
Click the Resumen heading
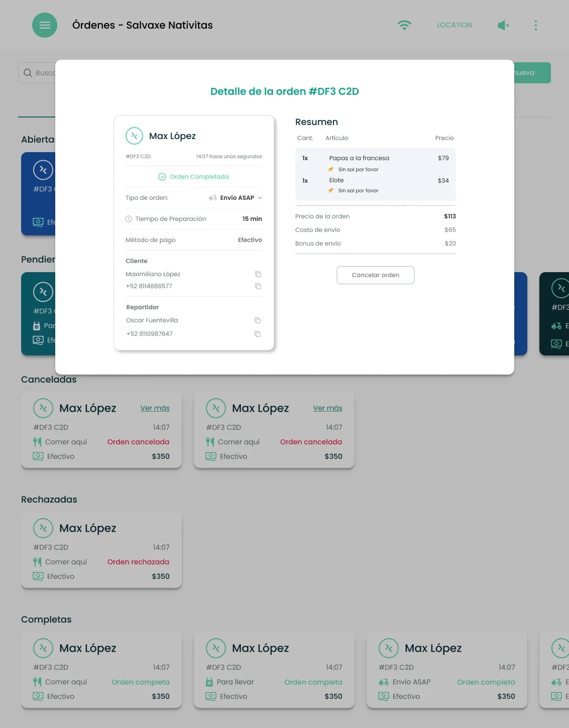(x=316, y=122)
